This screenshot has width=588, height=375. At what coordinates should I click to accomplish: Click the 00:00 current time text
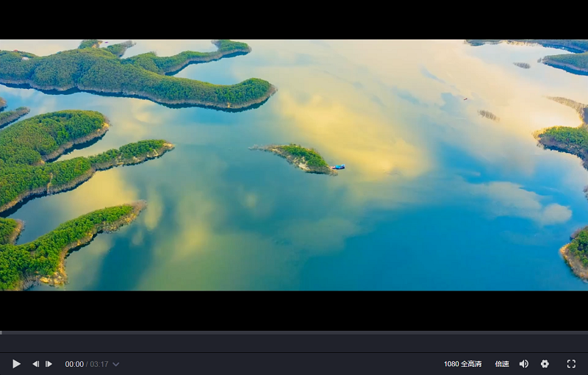coord(74,364)
